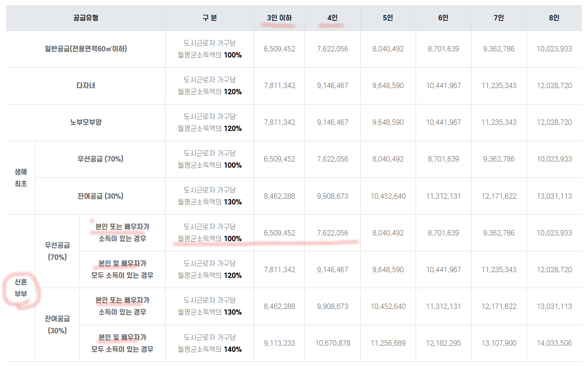The image size is (588, 366).
Task: Click the 본인 및 배우자가 모두 소득이 있는 경우 cell
Action: [x=122, y=269]
